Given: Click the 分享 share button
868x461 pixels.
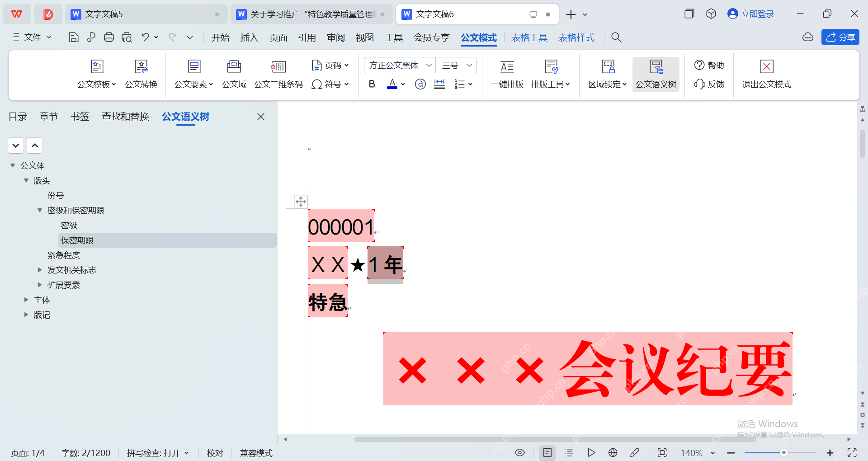Looking at the screenshot, I should coord(840,38).
